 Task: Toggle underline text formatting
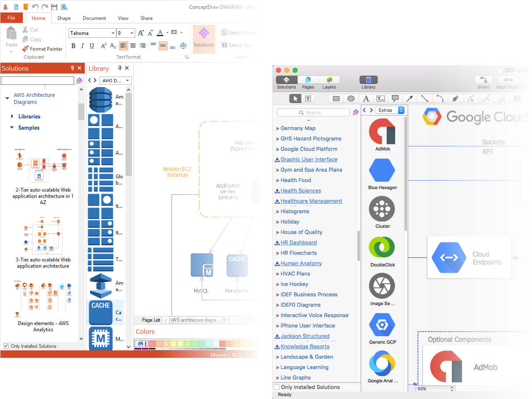pyautogui.click(x=92, y=46)
